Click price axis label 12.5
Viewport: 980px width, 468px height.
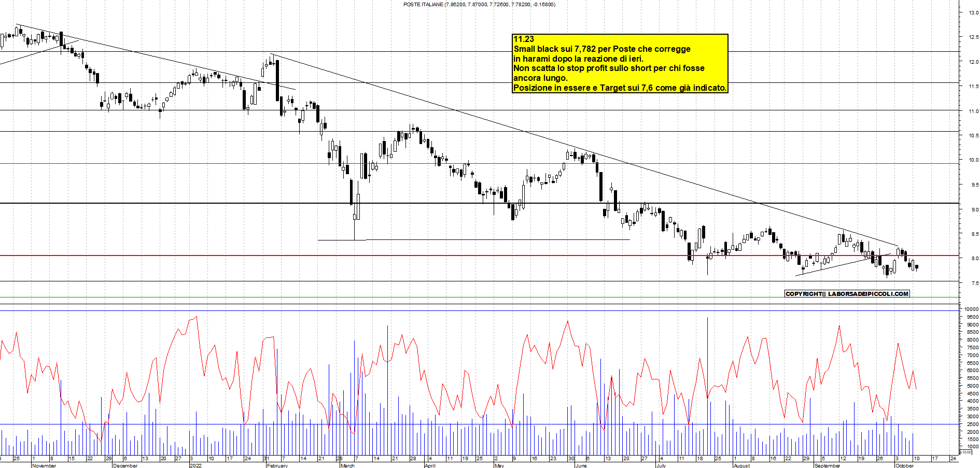[973, 37]
